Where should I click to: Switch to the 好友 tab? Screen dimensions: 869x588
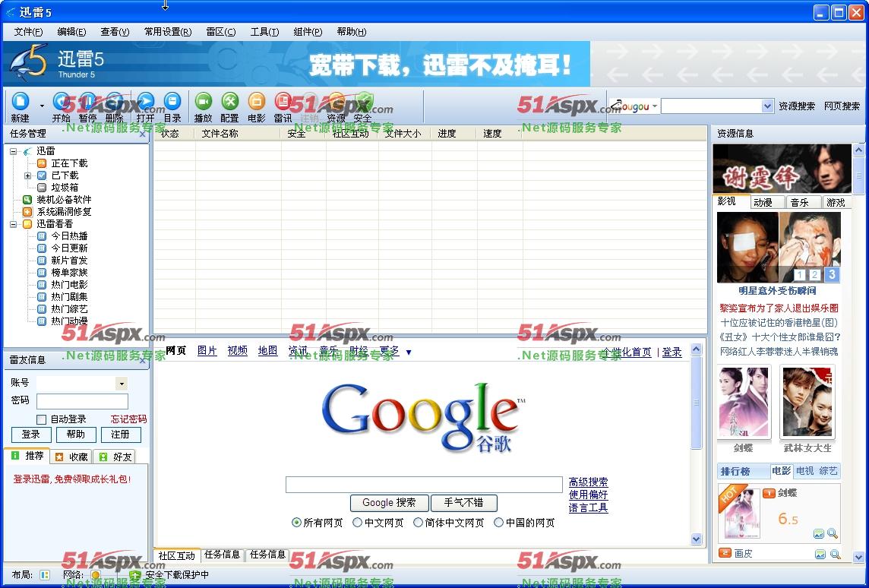(115, 457)
